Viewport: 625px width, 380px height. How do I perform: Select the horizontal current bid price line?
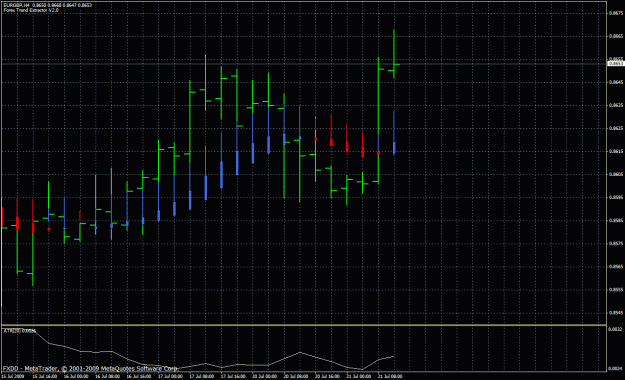tap(304, 64)
